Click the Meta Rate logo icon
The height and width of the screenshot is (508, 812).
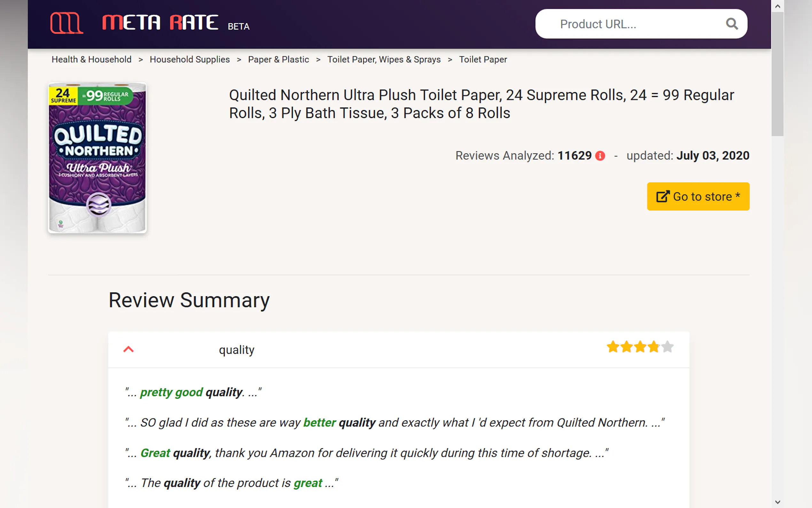tap(66, 23)
